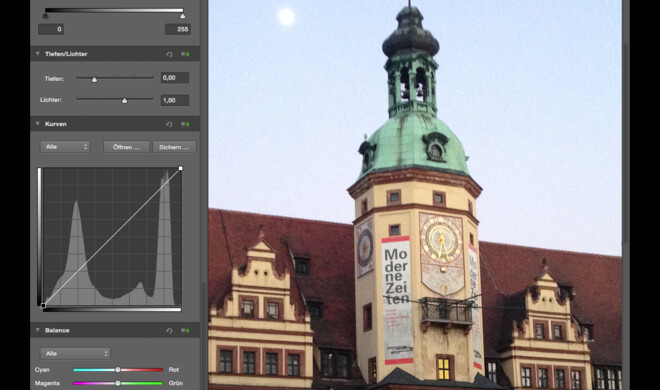
Task: Click the Magenta-Grün balance slider
Action: tap(118, 383)
